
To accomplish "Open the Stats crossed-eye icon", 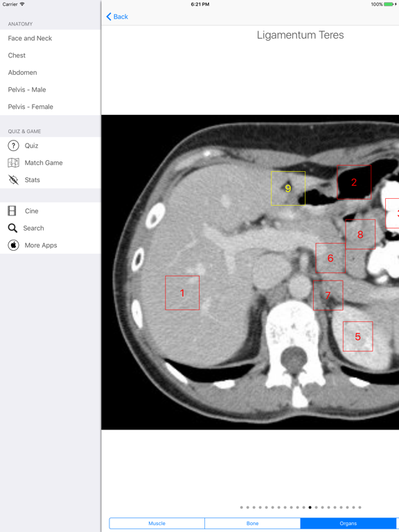I will (13, 180).
